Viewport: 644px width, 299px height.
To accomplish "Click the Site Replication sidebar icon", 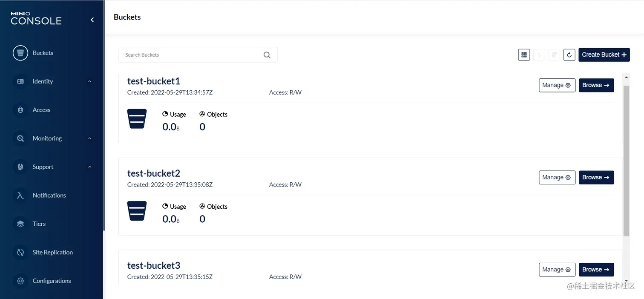I will (20, 252).
